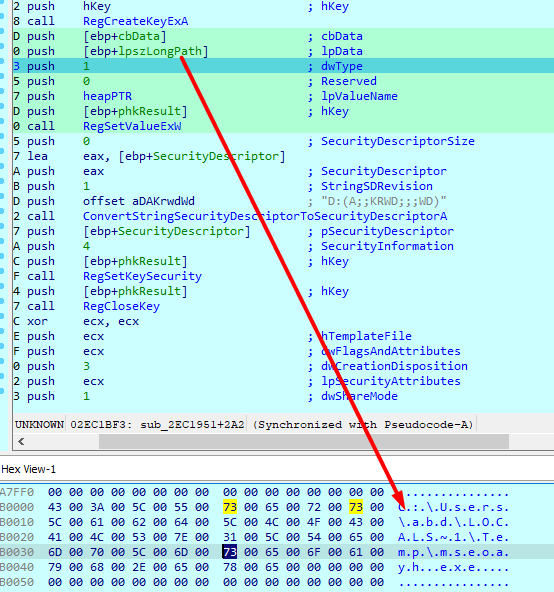Click RegCloseKey function name
554x592 pixels.
pyautogui.click(x=121, y=306)
